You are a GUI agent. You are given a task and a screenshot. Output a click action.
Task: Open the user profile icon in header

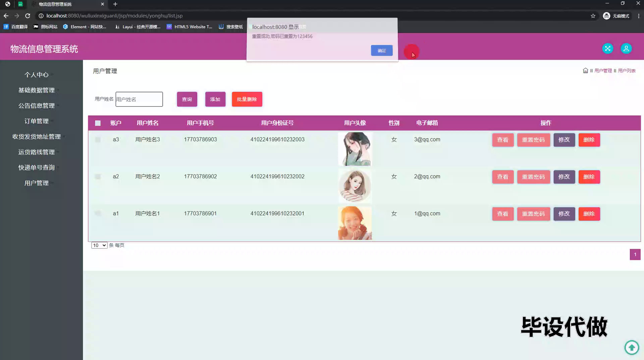coord(626,48)
